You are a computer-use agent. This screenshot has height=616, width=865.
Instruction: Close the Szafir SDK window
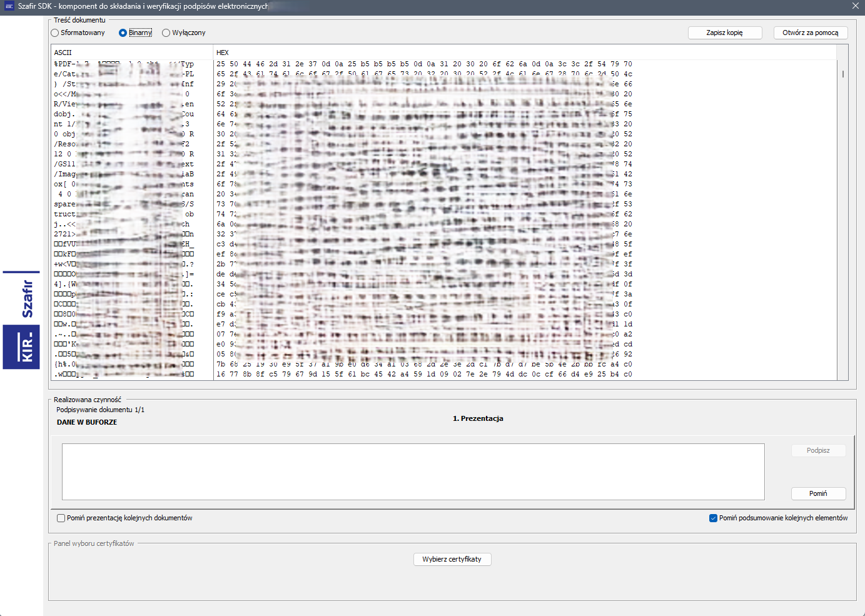(855, 6)
